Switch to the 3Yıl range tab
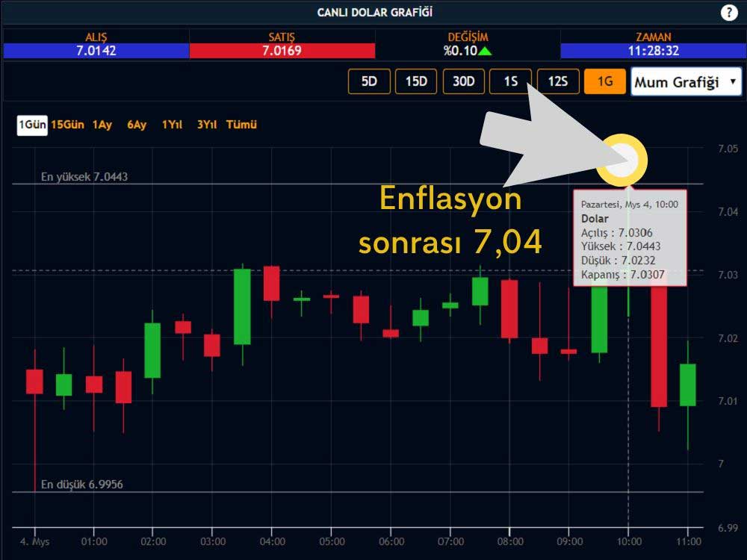The height and width of the screenshot is (560, 747). pyautogui.click(x=207, y=125)
